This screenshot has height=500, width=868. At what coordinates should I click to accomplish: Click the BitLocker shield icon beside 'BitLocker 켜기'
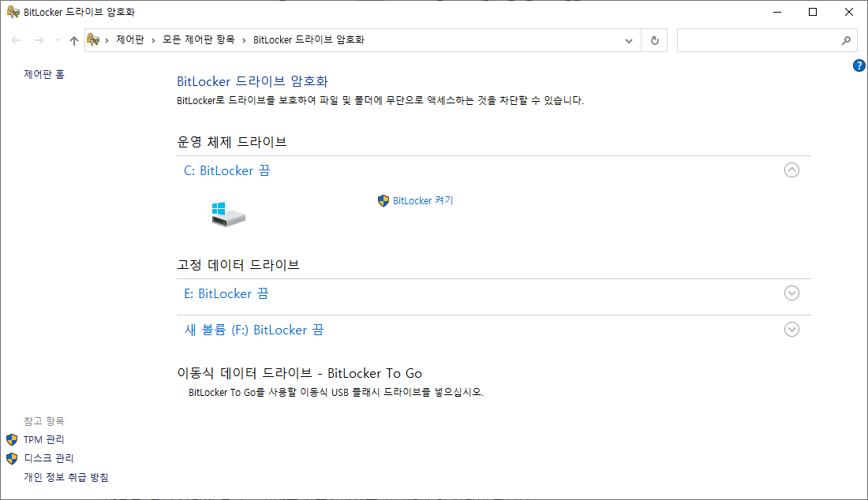point(384,200)
